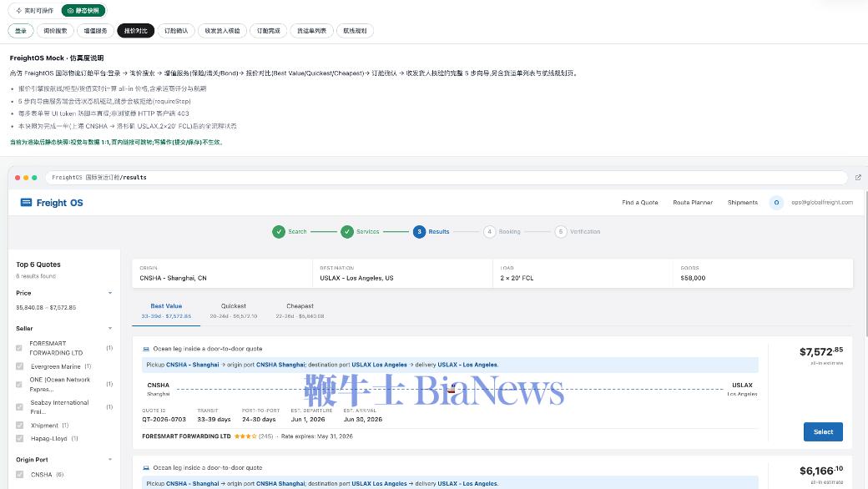Select the 增值服务 page pill
The height and width of the screenshot is (489, 868).
coord(95,31)
